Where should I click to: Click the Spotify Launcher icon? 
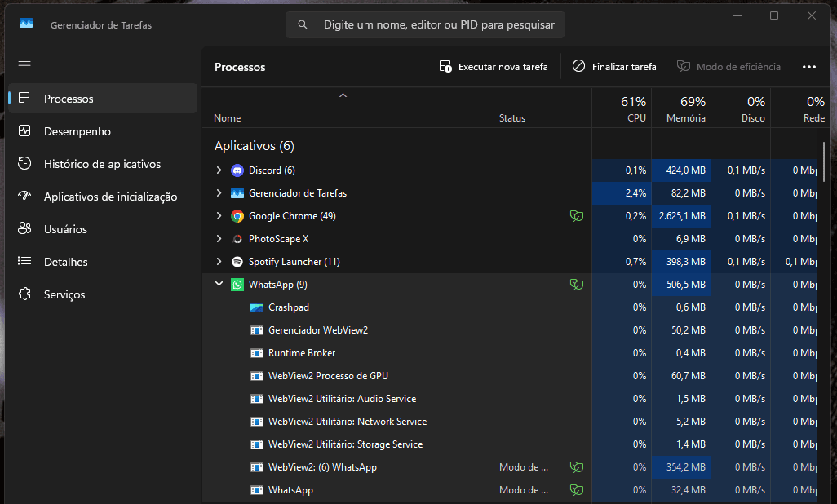(237, 262)
